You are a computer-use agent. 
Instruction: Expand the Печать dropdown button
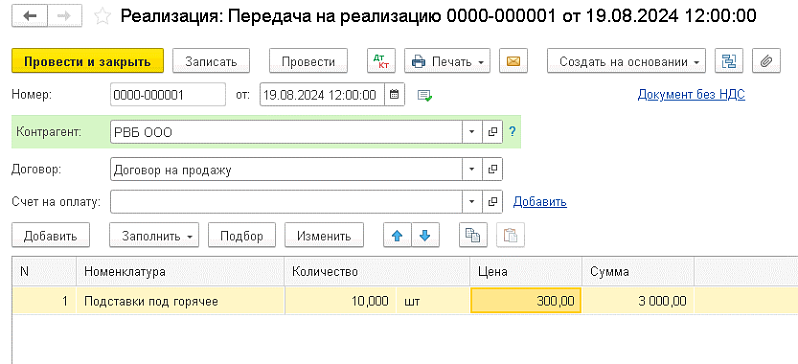(447, 62)
